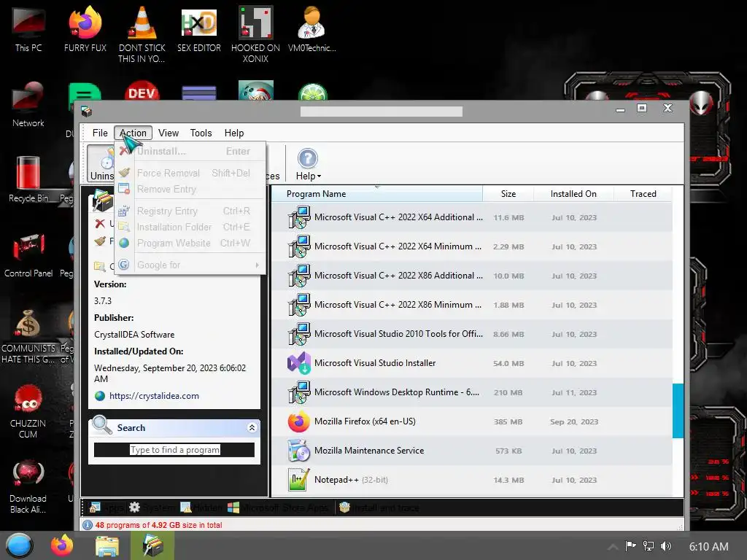The image size is (747, 560).
Task: Open the VM0Technic desktop icon
Action: [312, 29]
